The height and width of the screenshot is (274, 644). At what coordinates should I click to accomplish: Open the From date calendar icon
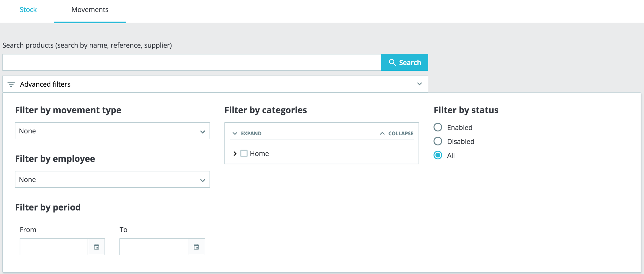tap(96, 247)
